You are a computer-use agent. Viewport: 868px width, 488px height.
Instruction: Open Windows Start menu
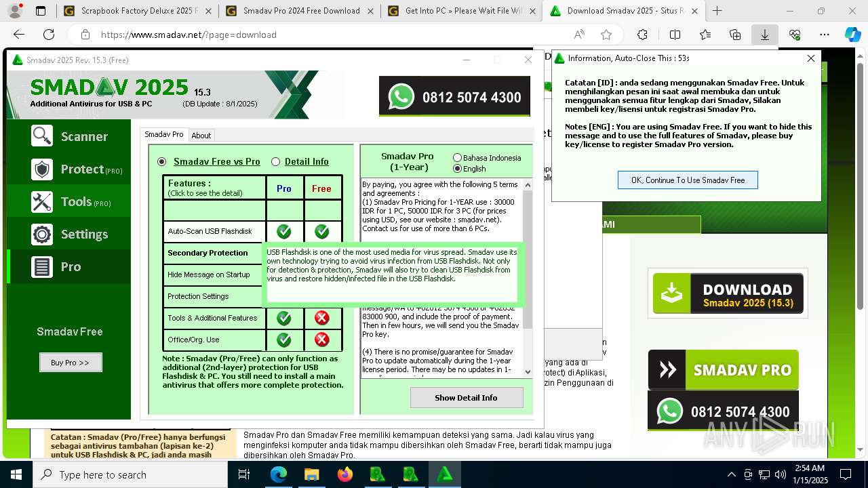[x=16, y=474]
